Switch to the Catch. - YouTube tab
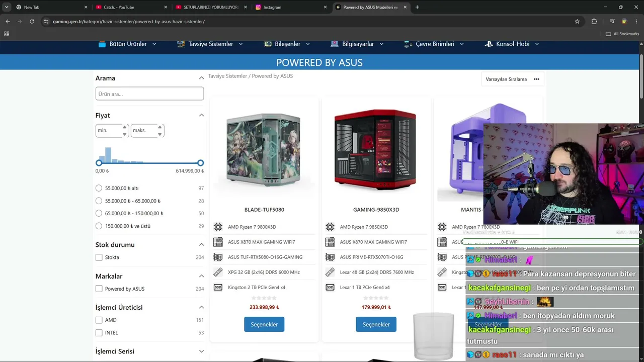The image size is (644, 362). [131, 7]
